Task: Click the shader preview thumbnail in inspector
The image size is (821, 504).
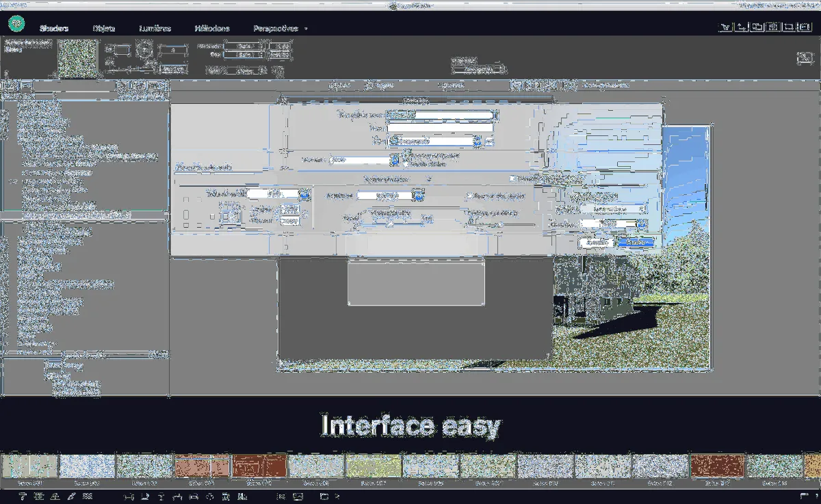Action: (x=77, y=58)
